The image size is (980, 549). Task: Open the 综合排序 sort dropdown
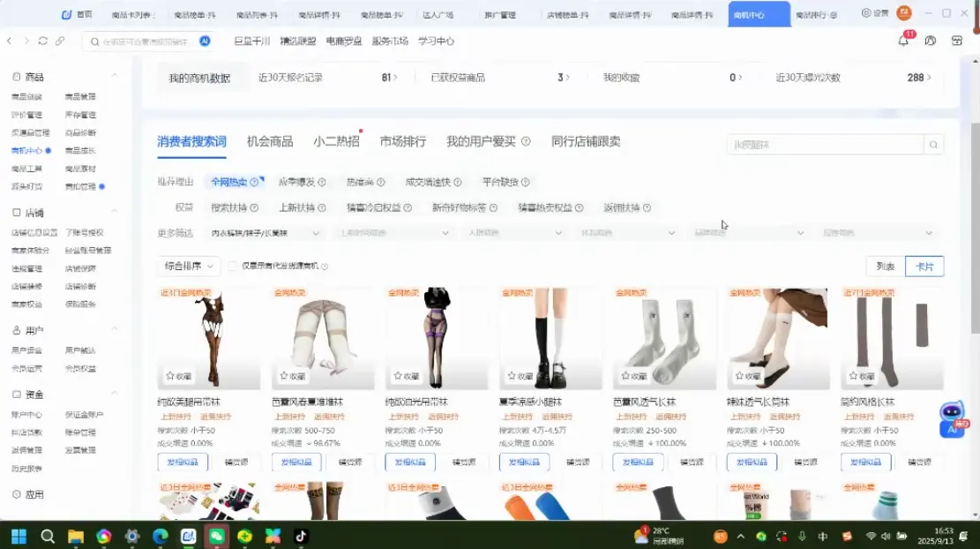point(190,266)
